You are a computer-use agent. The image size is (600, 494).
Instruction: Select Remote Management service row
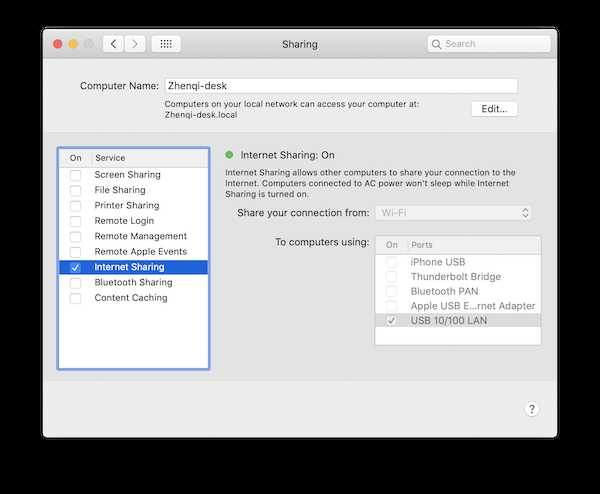coord(133,236)
